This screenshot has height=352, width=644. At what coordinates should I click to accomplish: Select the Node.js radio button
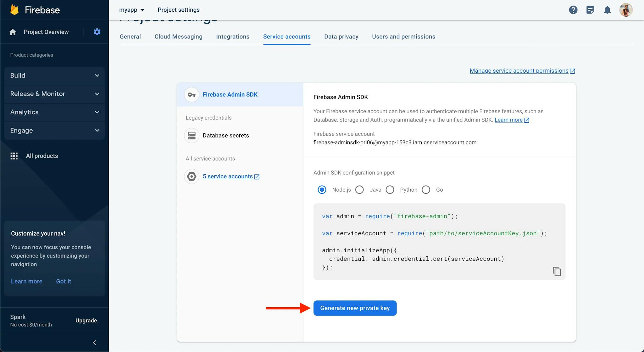[x=322, y=189]
